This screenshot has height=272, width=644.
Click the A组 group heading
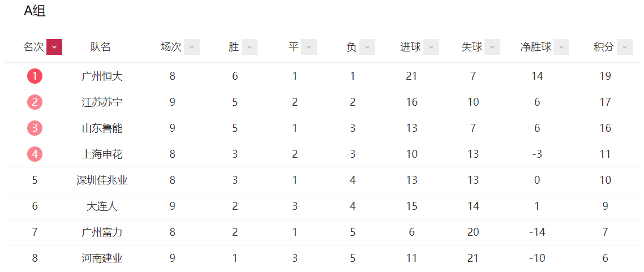click(35, 11)
